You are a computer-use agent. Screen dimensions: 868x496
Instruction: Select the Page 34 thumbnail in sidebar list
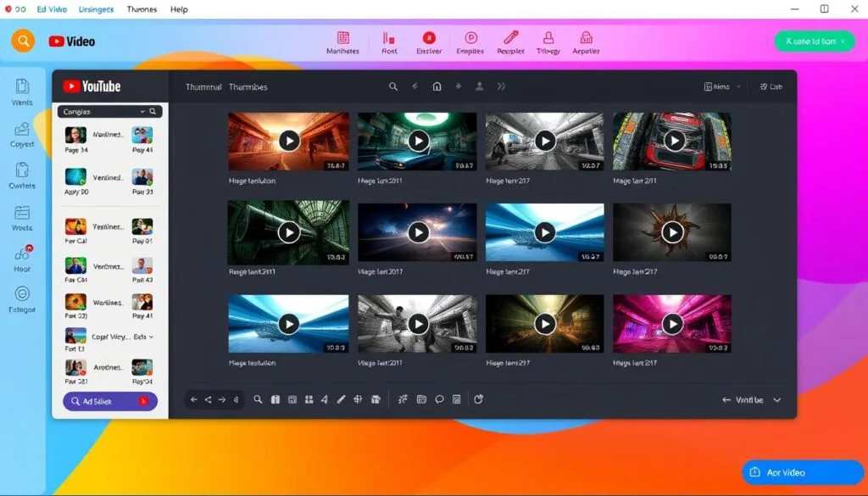point(75,135)
